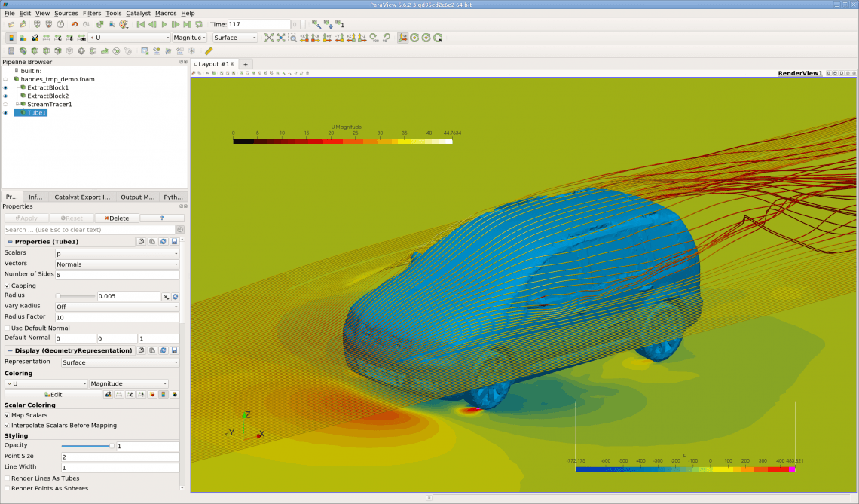Select the Stream Tracer filter icon
Image resolution: width=859 pixels, height=504 pixels.
tap(94, 51)
